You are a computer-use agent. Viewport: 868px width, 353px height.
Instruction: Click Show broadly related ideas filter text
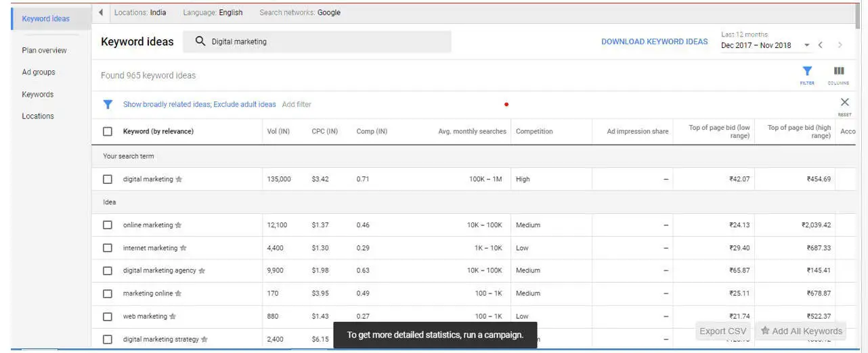pyautogui.click(x=167, y=105)
